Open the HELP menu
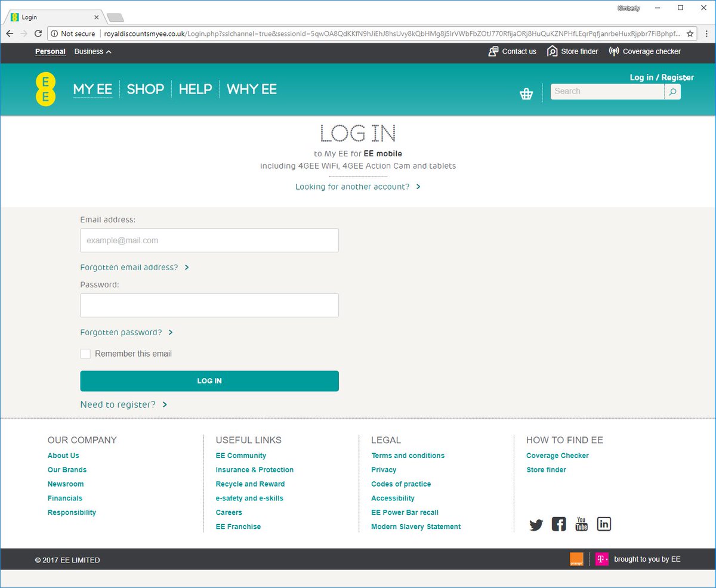 tap(196, 89)
